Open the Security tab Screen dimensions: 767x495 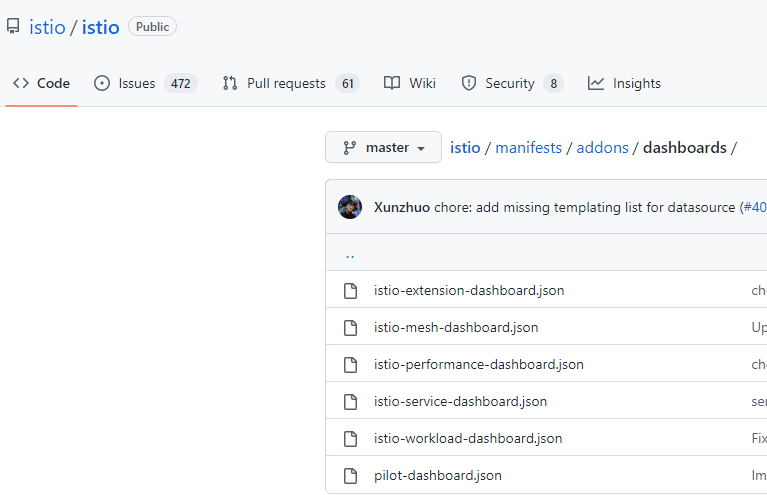pyautogui.click(x=512, y=83)
